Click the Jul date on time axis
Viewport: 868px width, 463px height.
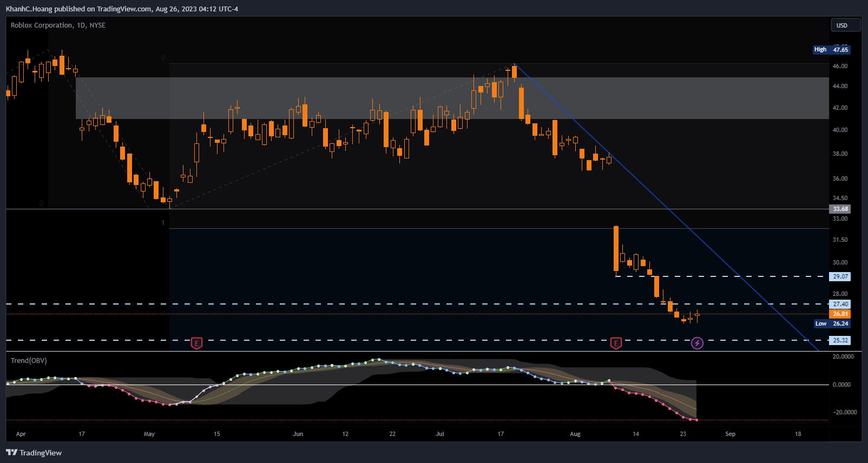[x=440, y=434]
